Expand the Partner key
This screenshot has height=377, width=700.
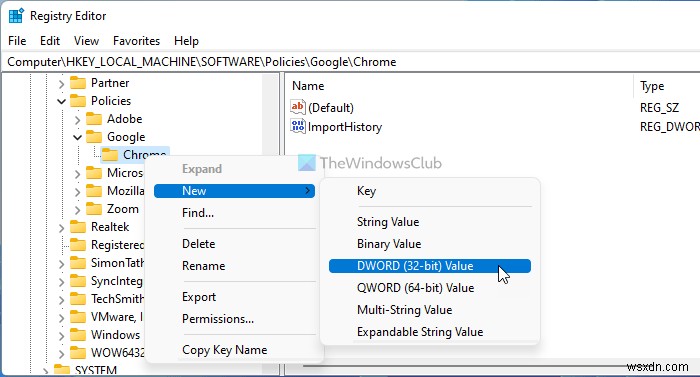pyautogui.click(x=61, y=84)
